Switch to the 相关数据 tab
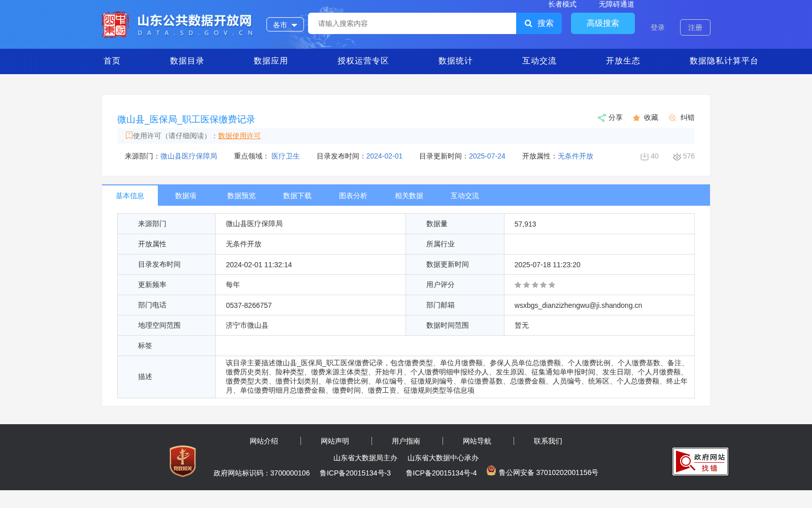This screenshot has height=508, width=812. (x=409, y=196)
